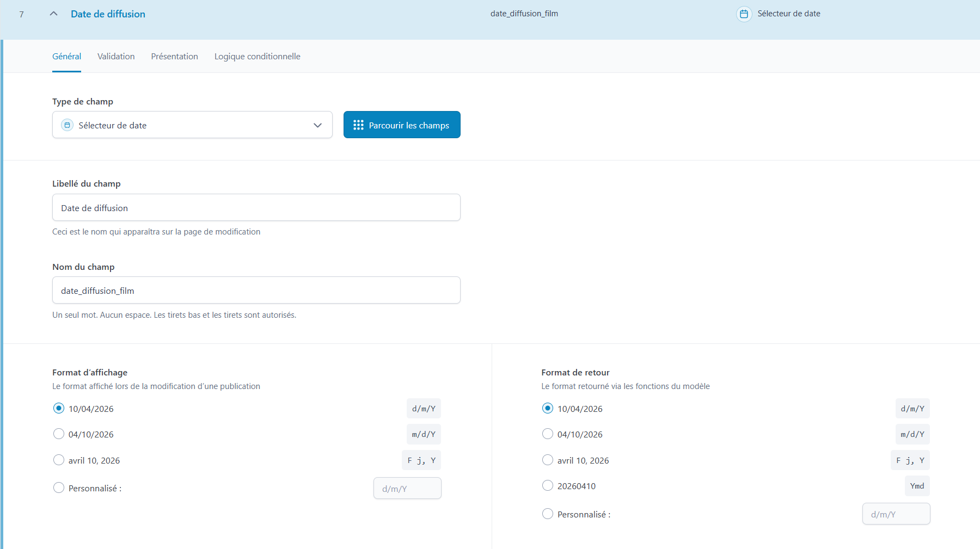Click the grid icon on Parcourir les champs

pyautogui.click(x=358, y=125)
